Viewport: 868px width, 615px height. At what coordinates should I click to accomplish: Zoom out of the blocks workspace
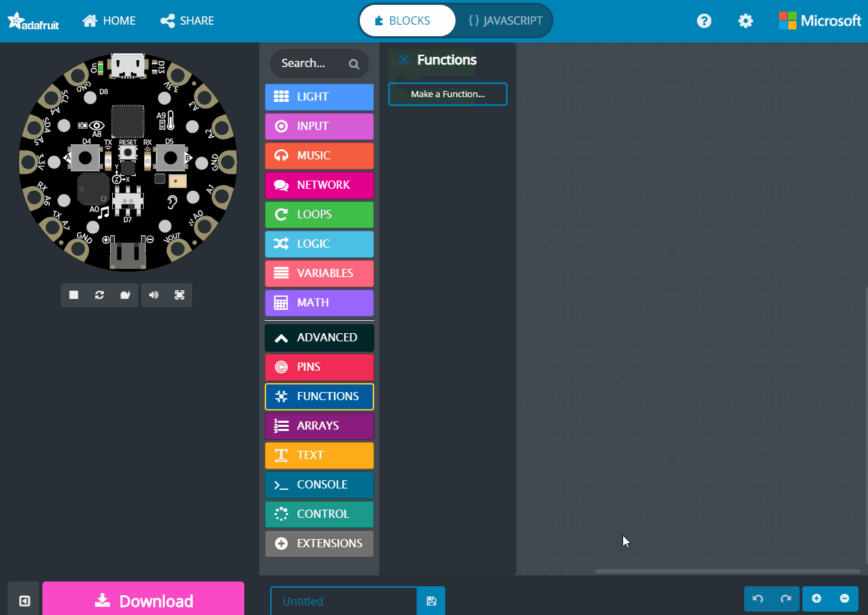844,599
